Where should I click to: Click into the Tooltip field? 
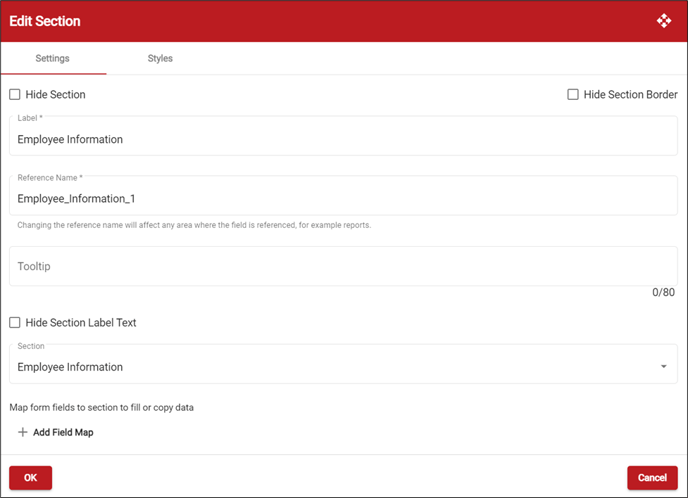click(343, 266)
